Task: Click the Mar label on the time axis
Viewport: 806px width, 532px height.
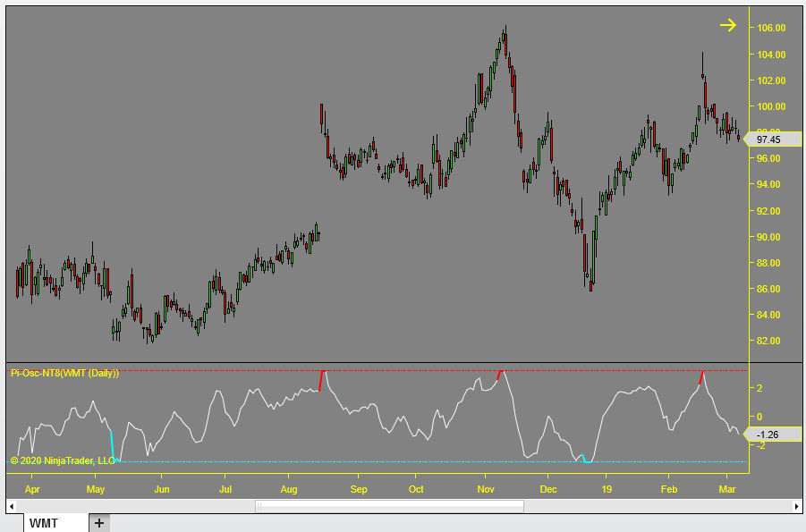Action: (725, 489)
